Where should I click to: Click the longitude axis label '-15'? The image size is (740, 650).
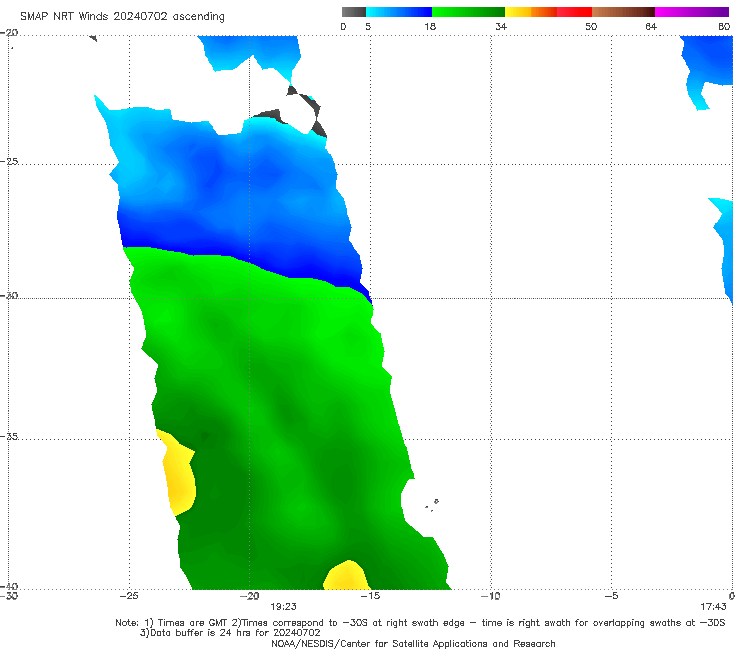(x=370, y=596)
